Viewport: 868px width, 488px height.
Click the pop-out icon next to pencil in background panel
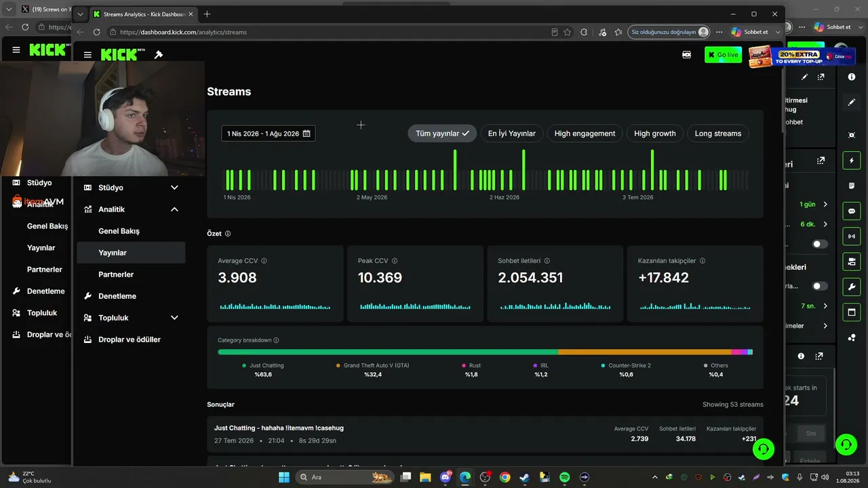coord(821,77)
